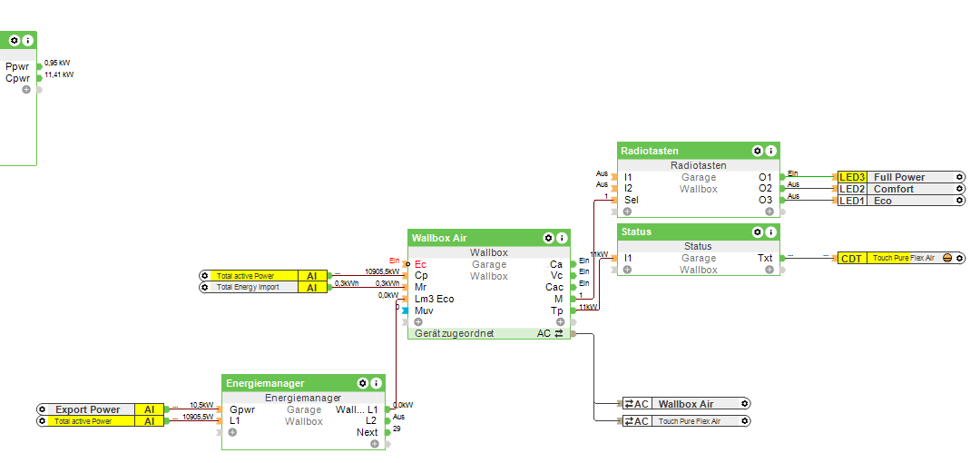The image size is (980, 463).
Task: Expand plus under Cpwr output
Action: (x=26, y=90)
